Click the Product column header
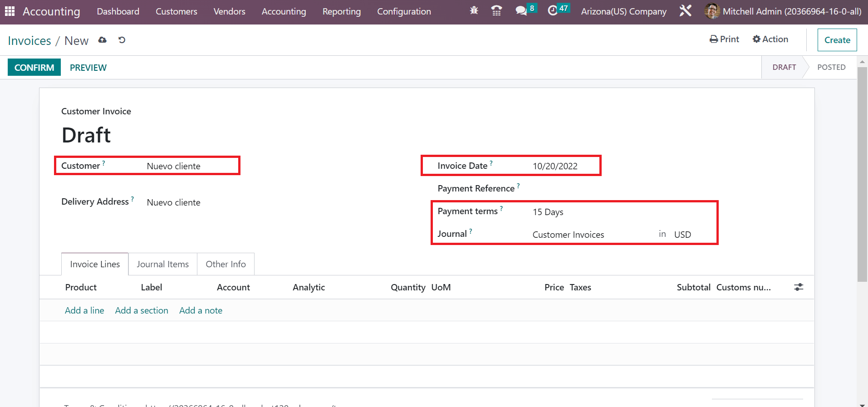 [81, 287]
